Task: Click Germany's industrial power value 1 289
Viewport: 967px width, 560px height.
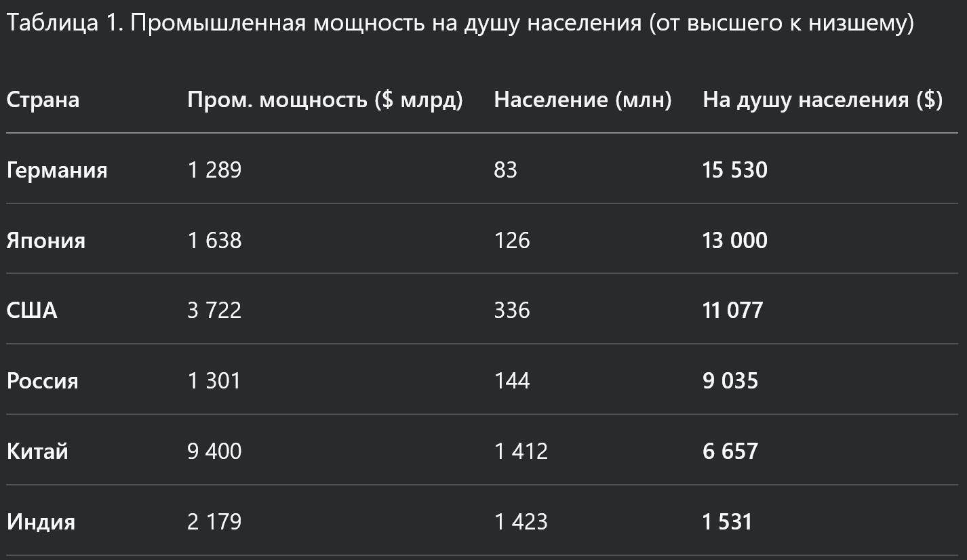Action: [x=214, y=169]
